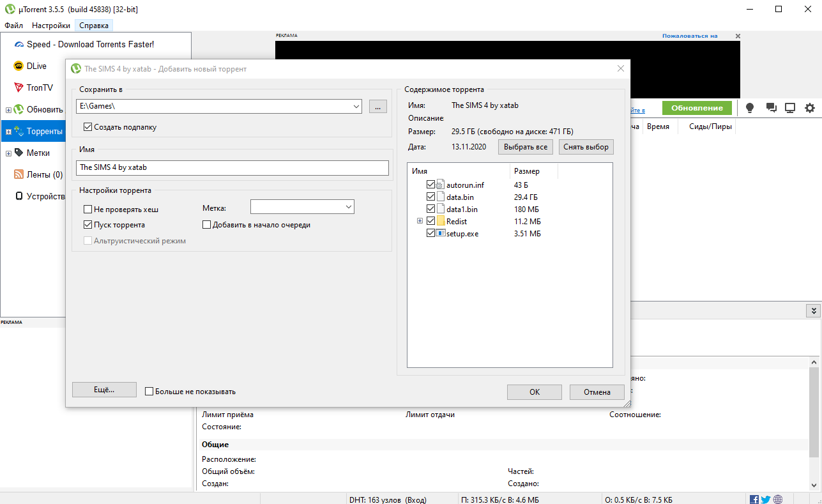Screen dimensions: 822x504
Task: Open the Файл menu
Action: 13,26
